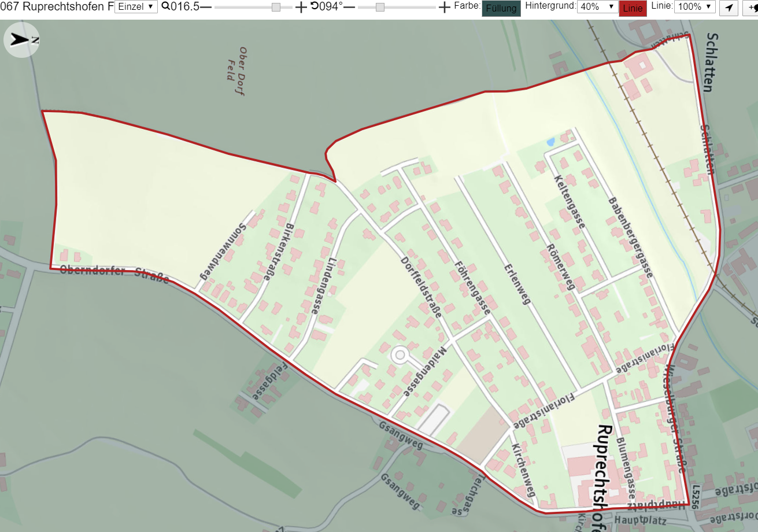The image size is (758, 532).
Task: Click the zoom slider handle
Action: (276, 7)
